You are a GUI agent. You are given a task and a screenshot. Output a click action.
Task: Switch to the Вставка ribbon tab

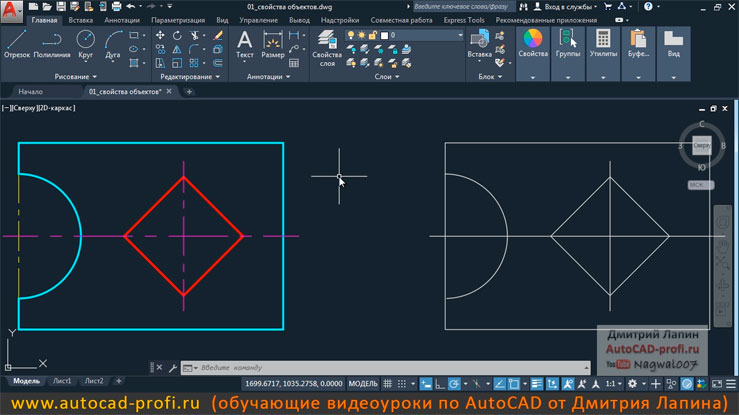pos(81,20)
